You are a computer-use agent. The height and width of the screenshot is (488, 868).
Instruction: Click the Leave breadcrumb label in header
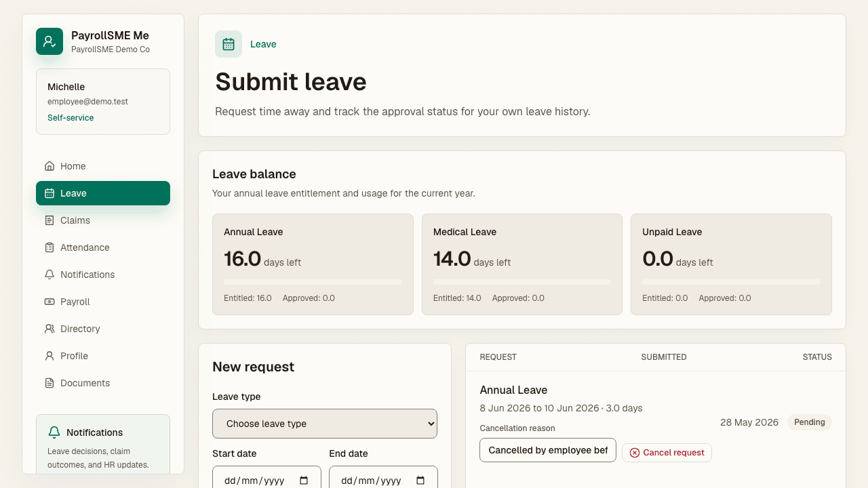pos(263,44)
